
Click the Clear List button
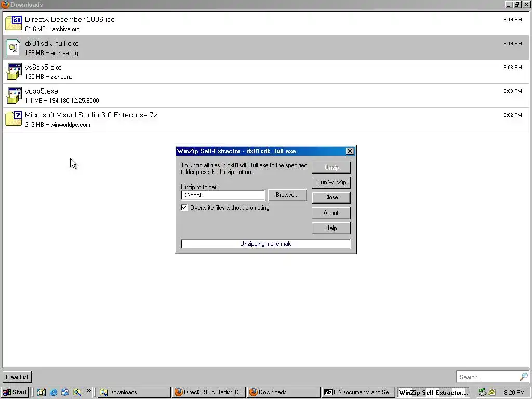click(17, 377)
